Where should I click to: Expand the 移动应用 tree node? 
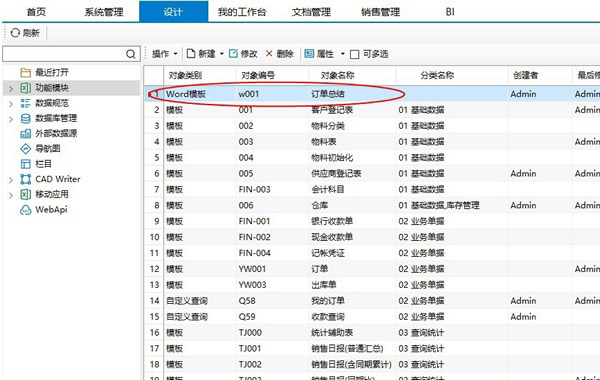click(x=11, y=195)
